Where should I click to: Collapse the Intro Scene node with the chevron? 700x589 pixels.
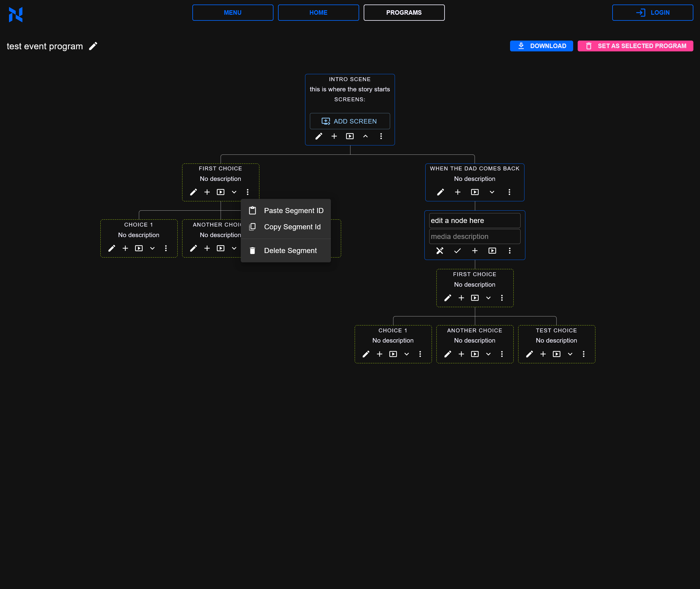(365, 136)
